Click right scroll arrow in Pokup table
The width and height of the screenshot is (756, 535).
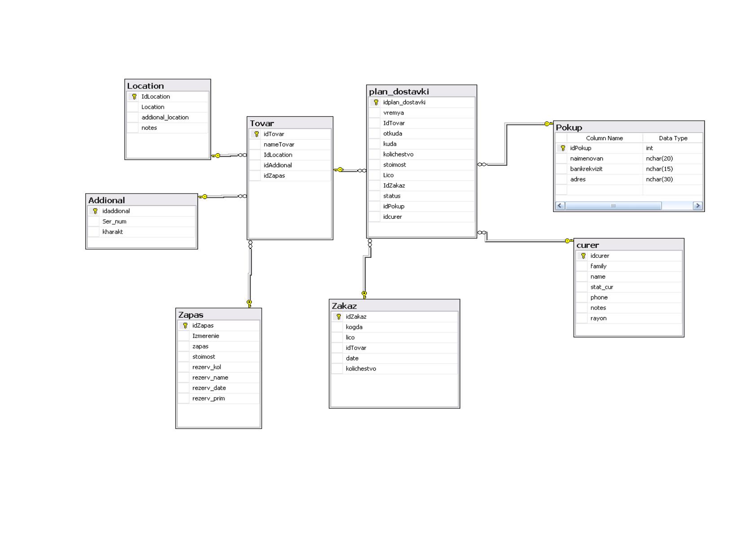point(697,206)
